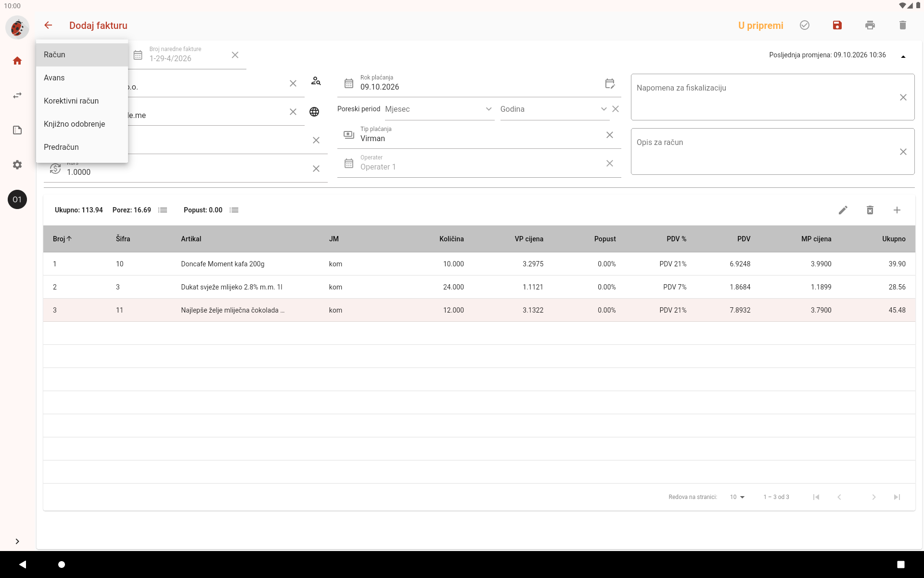Open the Godina tax period dropdown
The image size is (924, 578).
(x=554, y=109)
